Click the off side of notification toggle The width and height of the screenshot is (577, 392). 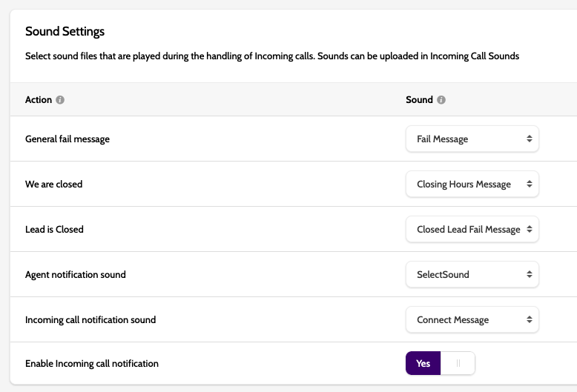pyautogui.click(x=458, y=363)
